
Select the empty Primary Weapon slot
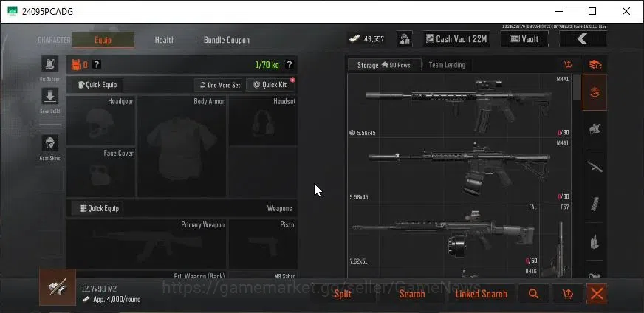coord(146,244)
